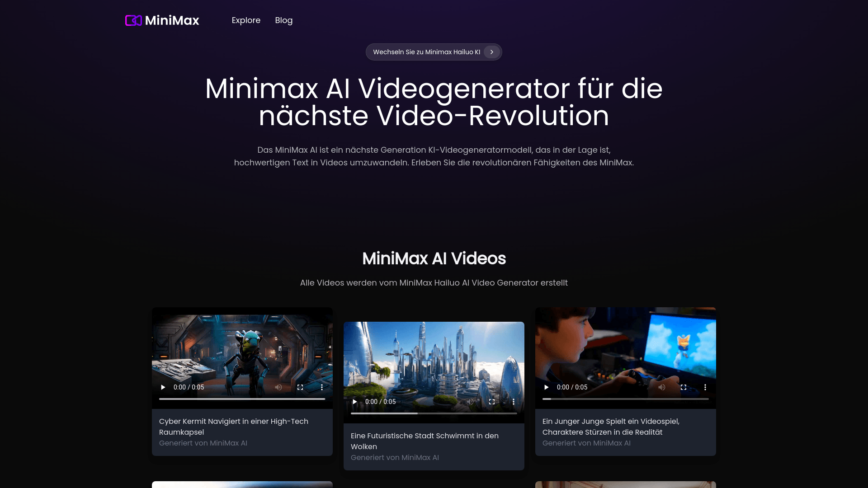Play the Cyber Kermit video
Image resolution: width=868 pixels, height=488 pixels.
163,387
